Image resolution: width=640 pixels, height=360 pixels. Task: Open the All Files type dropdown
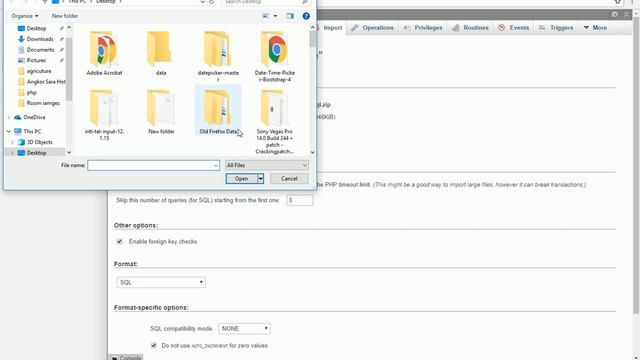(267, 165)
